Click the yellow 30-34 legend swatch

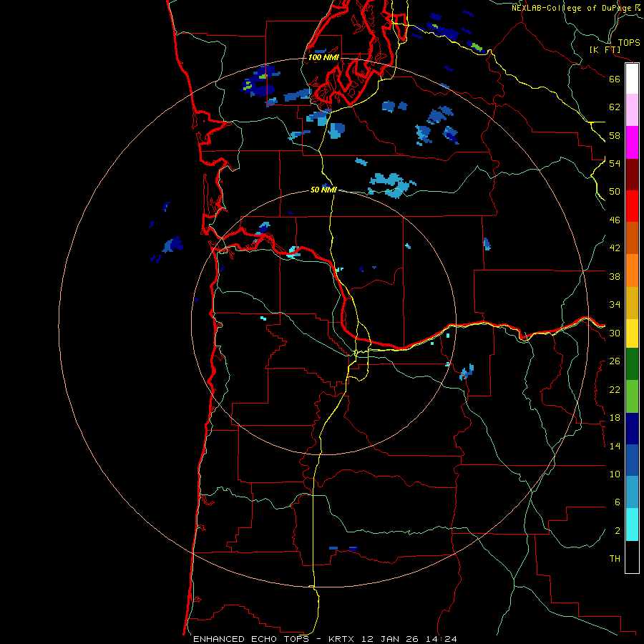pos(632,333)
